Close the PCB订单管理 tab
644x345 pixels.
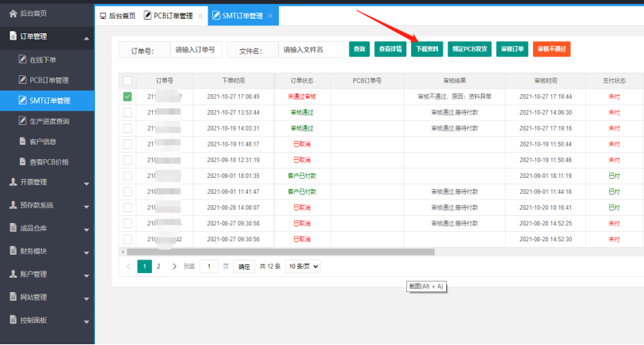click(199, 16)
